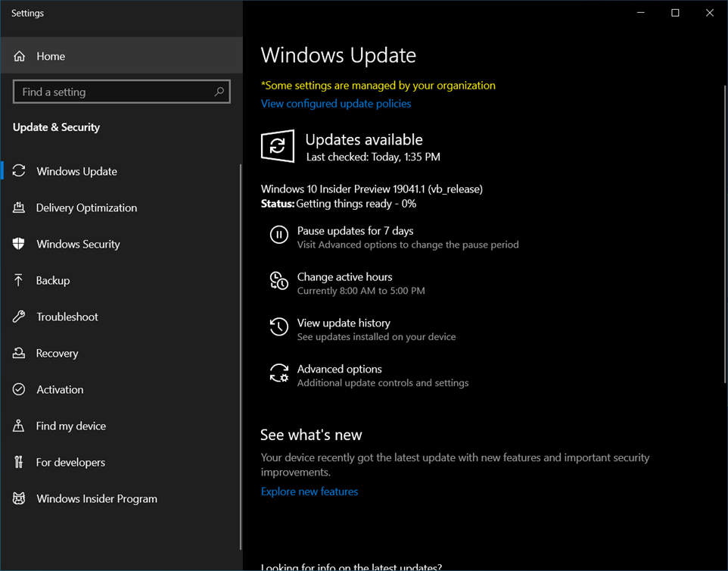Open For developers settings
The width and height of the screenshot is (728, 571).
(x=121, y=462)
